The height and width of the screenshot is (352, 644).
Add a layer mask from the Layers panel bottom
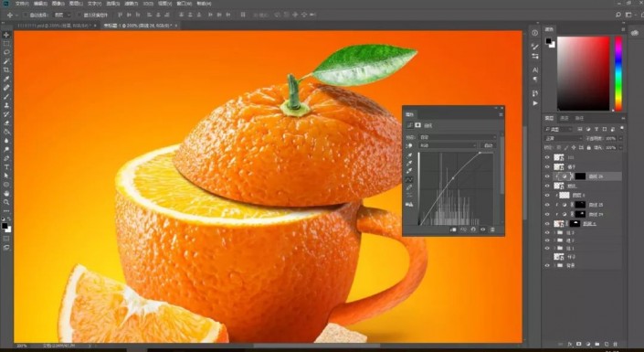click(x=579, y=344)
